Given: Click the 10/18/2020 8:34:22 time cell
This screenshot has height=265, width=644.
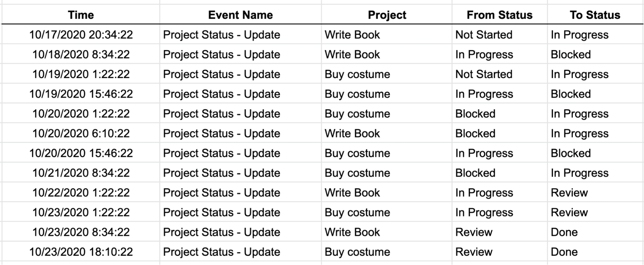Looking at the screenshot, I should (81, 54).
